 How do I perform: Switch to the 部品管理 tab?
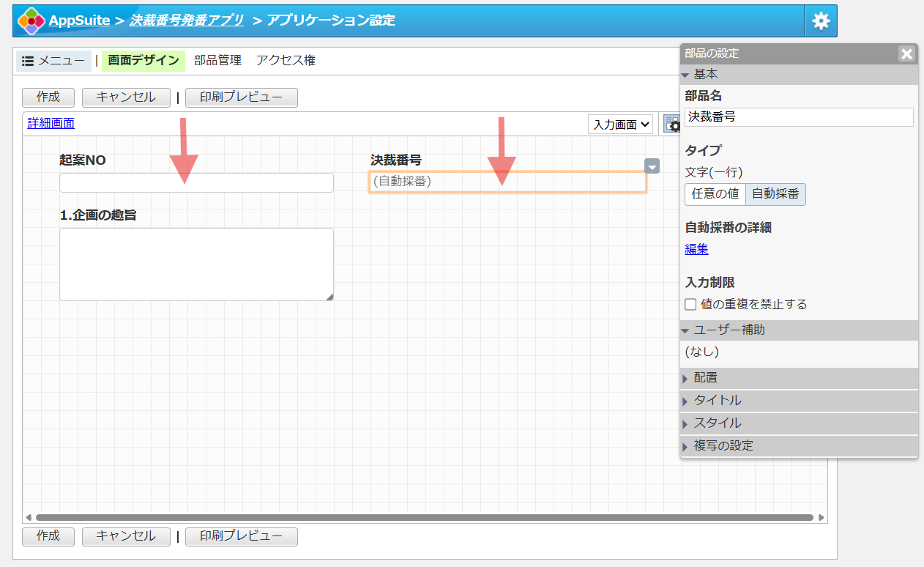[219, 60]
